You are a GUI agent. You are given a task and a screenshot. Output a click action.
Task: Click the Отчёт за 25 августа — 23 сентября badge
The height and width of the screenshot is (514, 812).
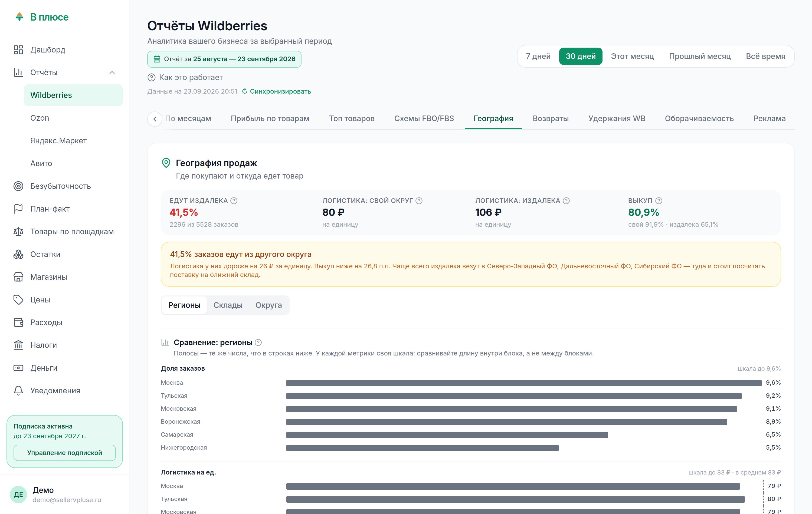tap(224, 59)
